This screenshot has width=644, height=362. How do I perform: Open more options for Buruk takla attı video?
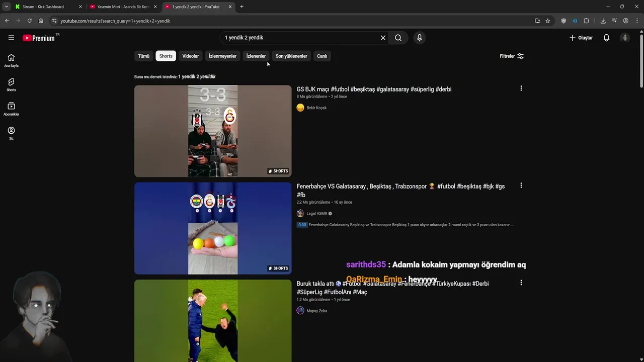click(x=521, y=283)
